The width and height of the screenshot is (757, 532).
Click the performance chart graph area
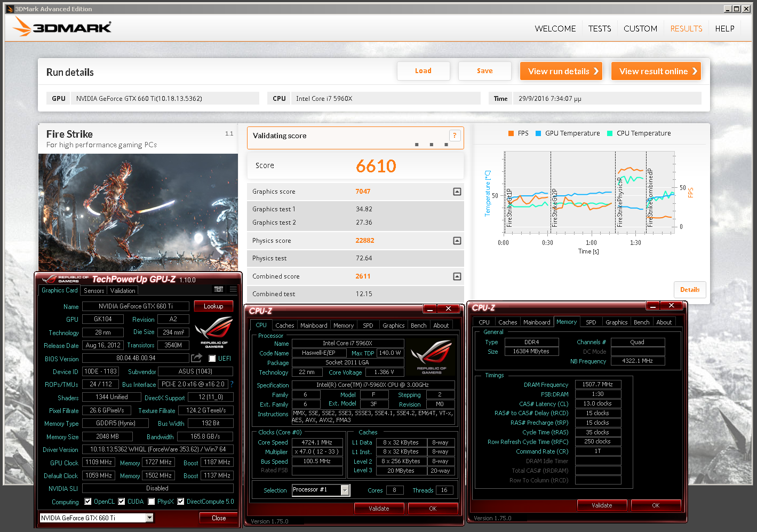click(589, 192)
